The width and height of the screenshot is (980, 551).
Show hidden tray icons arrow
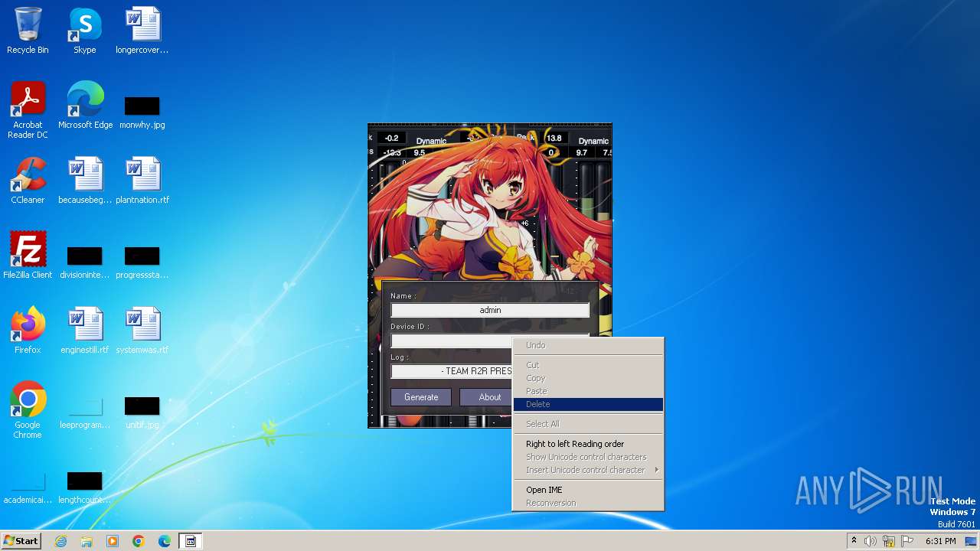click(x=854, y=541)
